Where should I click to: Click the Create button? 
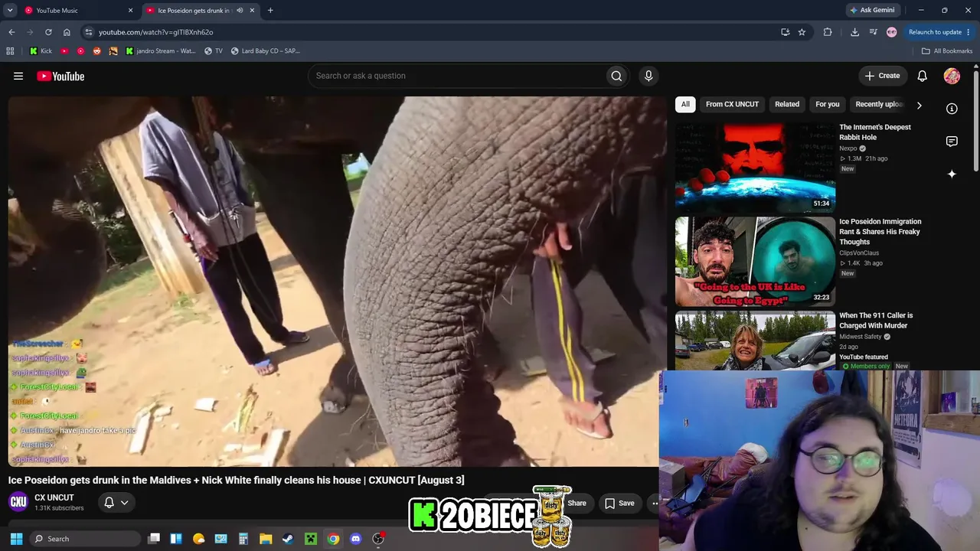click(882, 76)
